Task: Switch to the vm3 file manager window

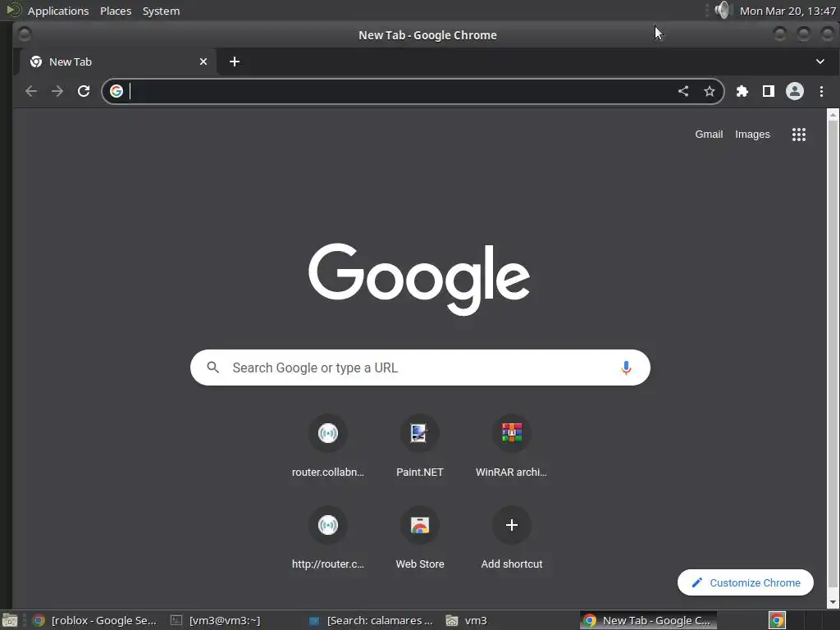Action: click(x=467, y=620)
